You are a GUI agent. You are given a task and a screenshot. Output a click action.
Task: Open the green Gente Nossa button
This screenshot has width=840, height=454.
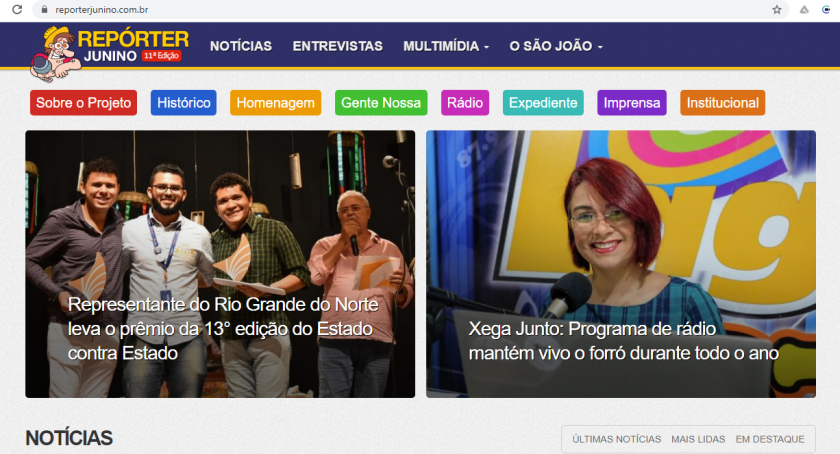(381, 103)
